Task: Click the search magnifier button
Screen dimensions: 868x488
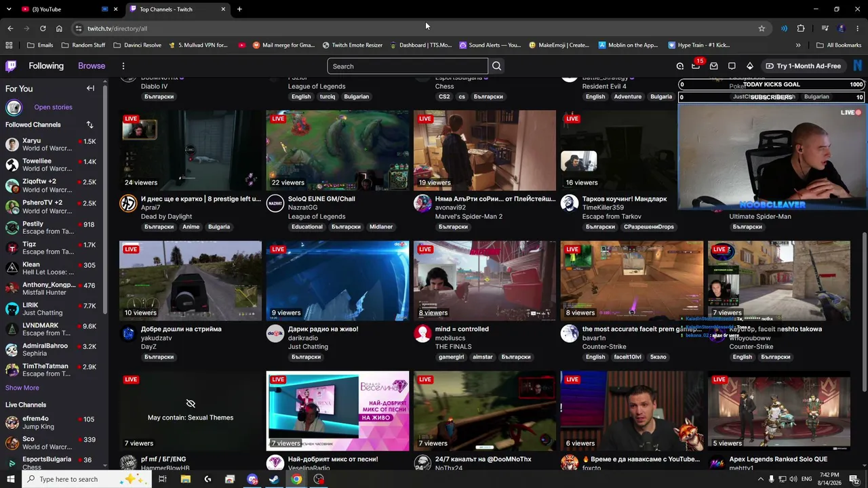Action: [496, 66]
